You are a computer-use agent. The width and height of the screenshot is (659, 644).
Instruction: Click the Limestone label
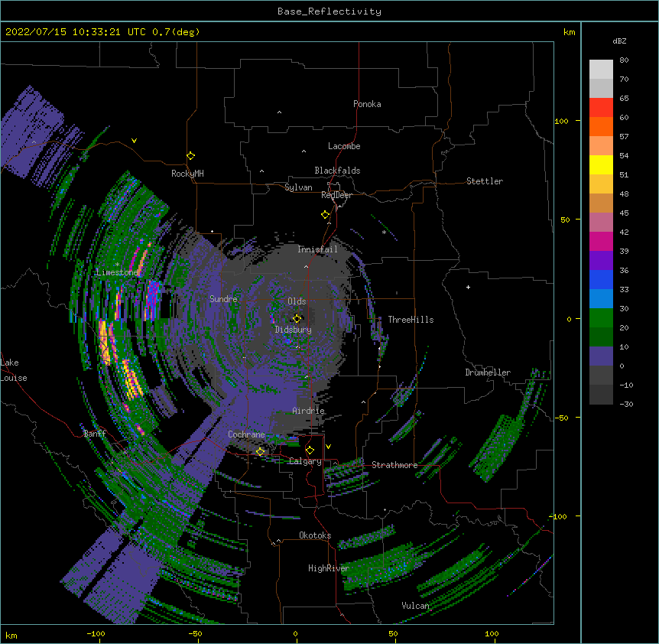117,272
